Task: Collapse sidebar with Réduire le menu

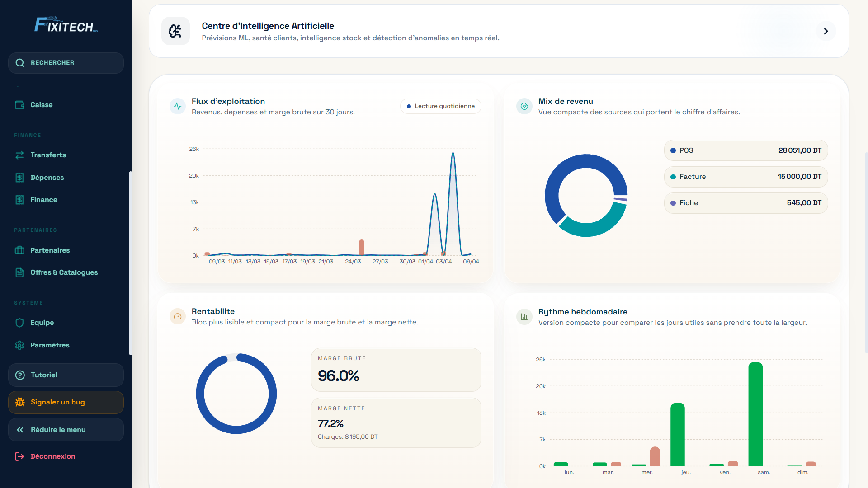Action: click(66, 430)
